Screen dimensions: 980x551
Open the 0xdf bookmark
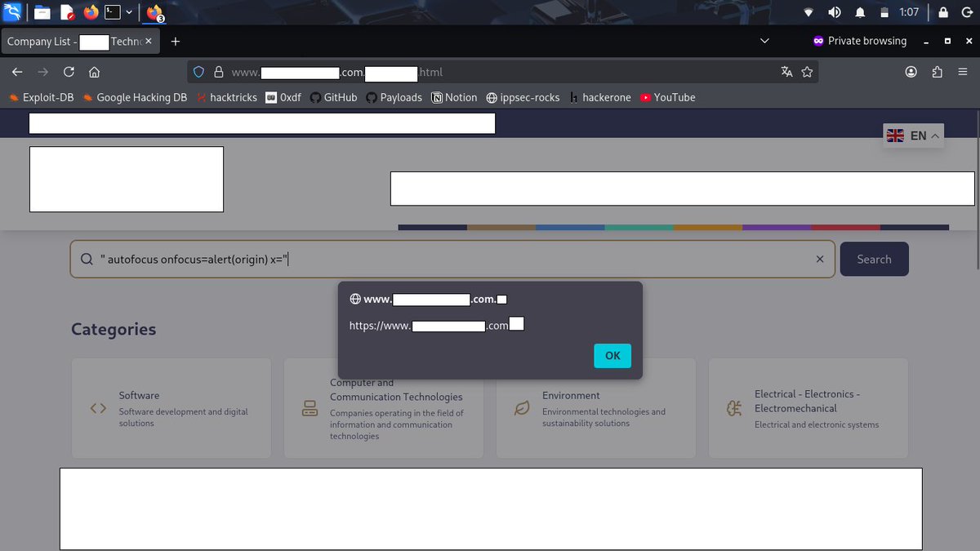[x=283, y=97]
